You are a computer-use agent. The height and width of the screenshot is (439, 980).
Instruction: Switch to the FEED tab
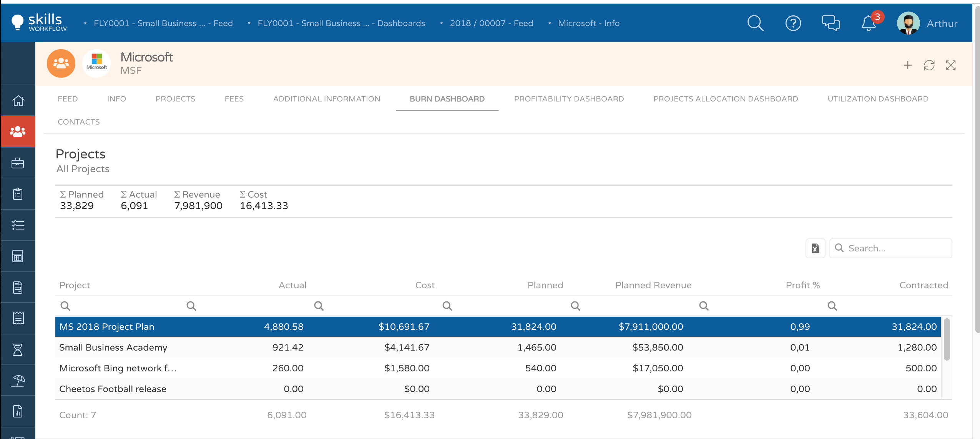[68, 99]
